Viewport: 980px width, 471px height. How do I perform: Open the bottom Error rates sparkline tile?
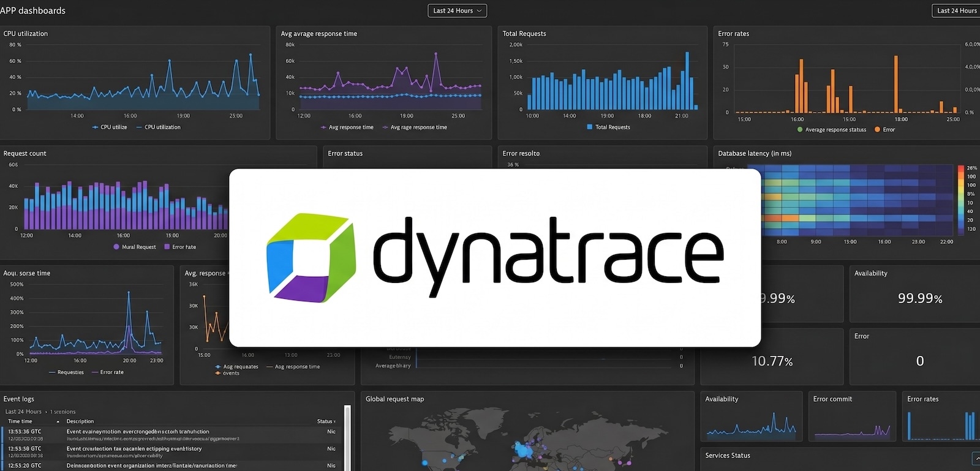coord(941,416)
